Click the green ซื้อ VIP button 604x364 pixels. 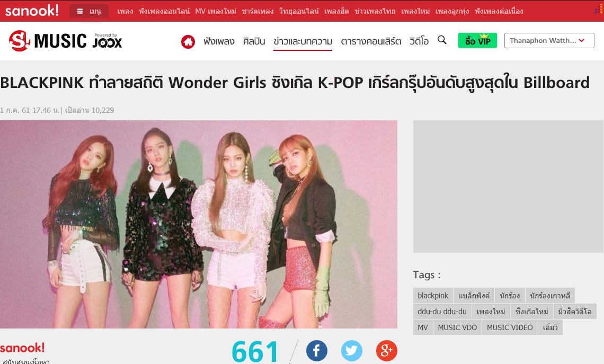coord(477,40)
